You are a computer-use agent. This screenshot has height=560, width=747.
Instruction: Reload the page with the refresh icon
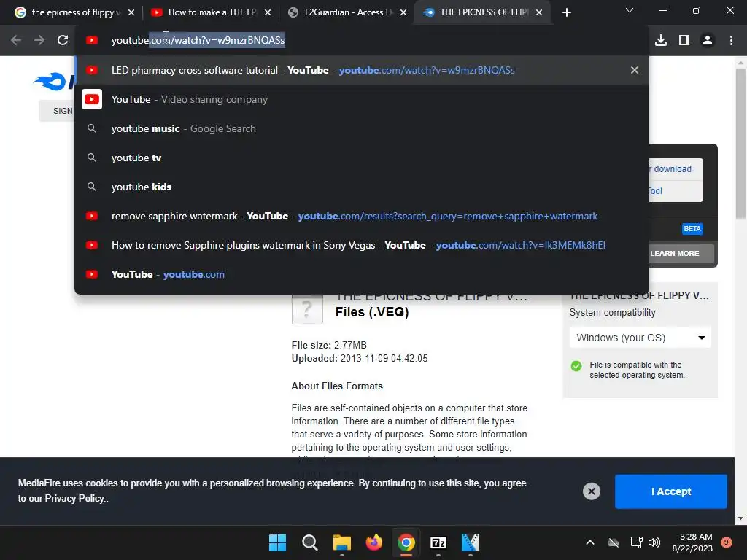point(63,41)
